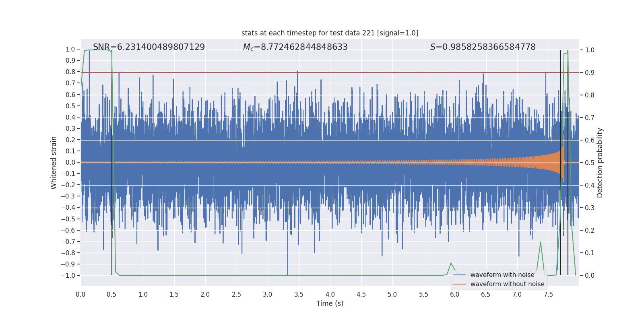
Task: Click the SNR value annotation
Action: click(x=149, y=47)
